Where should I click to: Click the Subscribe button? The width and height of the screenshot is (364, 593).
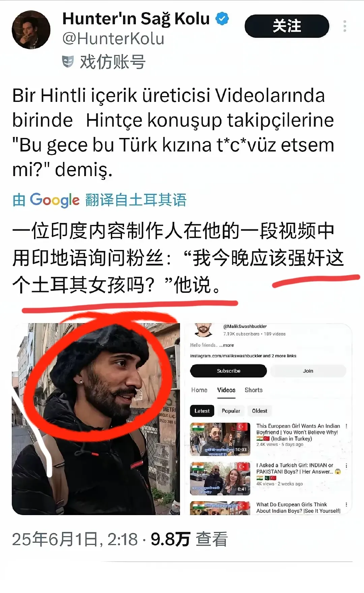(x=229, y=371)
